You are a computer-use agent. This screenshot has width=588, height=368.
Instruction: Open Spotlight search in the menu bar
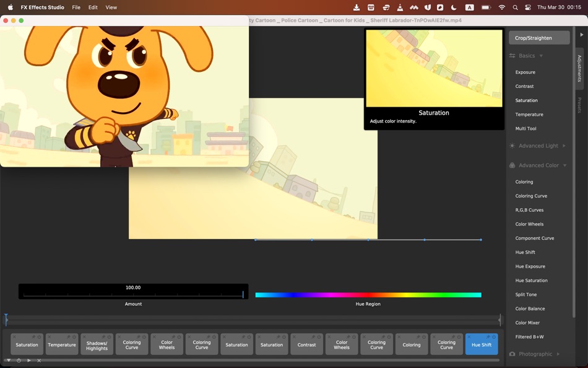tap(515, 7)
